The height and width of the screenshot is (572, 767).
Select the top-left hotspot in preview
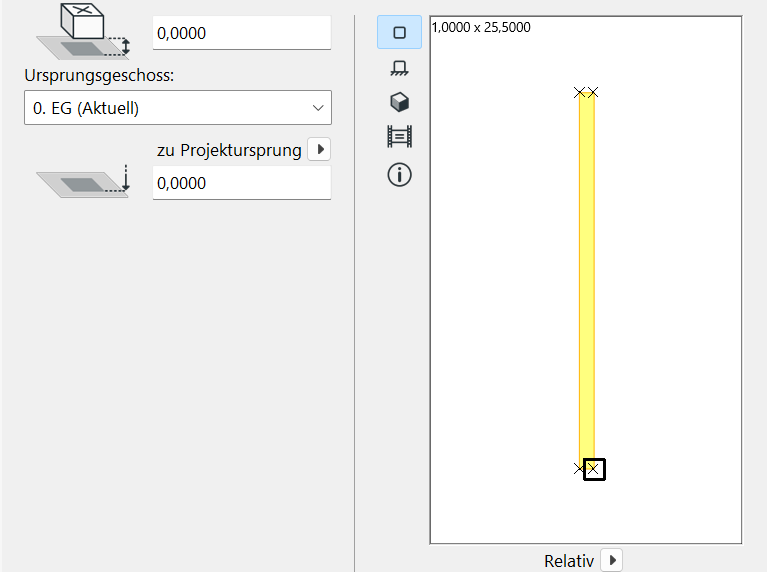tap(580, 92)
